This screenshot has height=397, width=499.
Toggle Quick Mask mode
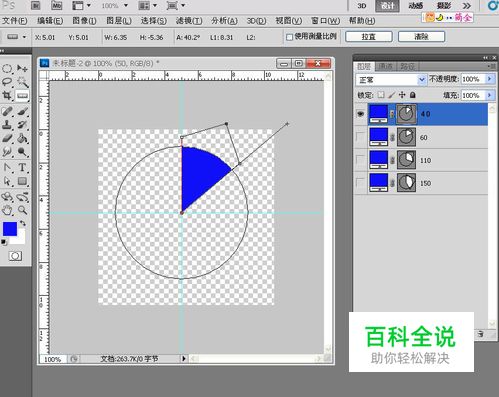click(x=15, y=256)
